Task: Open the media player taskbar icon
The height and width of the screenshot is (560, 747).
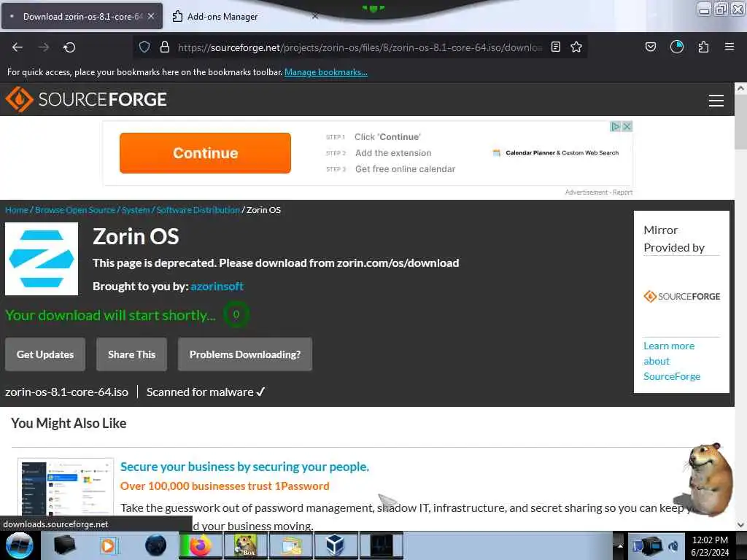Action: [x=109, y=545]
